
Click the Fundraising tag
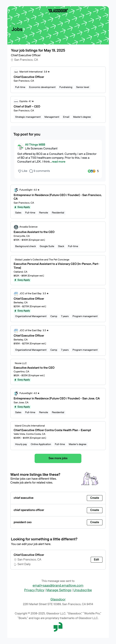tap(66, 87)
